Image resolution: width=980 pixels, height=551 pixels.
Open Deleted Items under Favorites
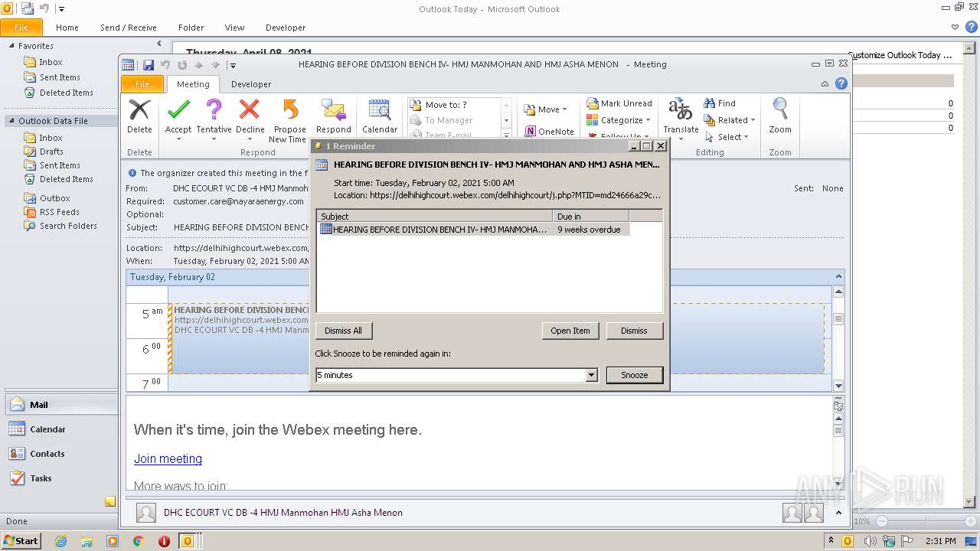[66, 93]
